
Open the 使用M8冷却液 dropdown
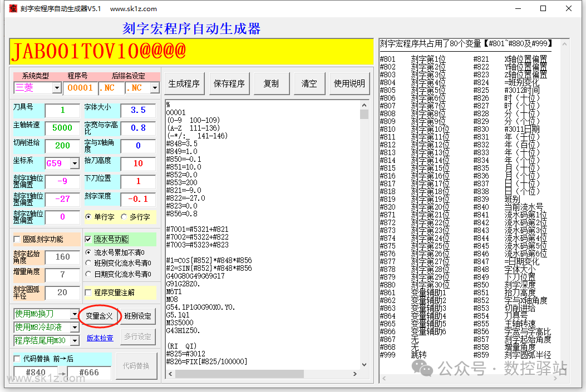75,328
